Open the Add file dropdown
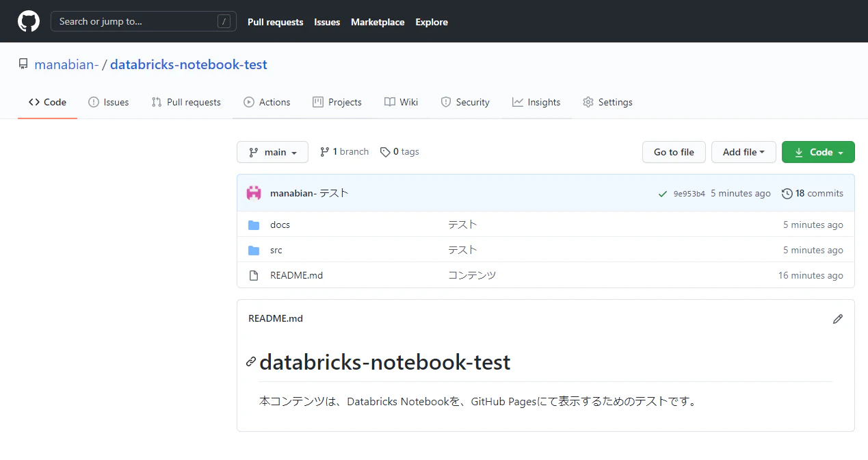Image resolution: width=868 pixels, height=460 pixels. point(744,152)
